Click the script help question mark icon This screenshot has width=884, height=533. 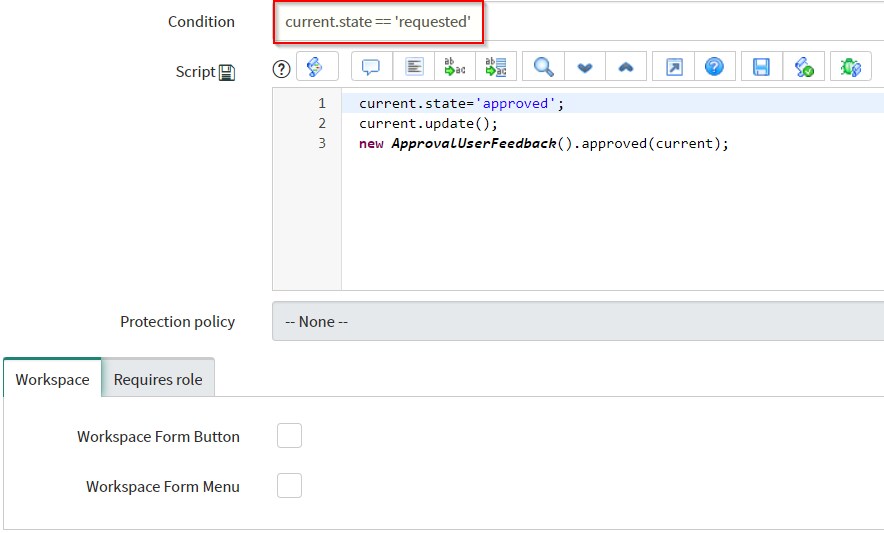(x=282, y=68)
